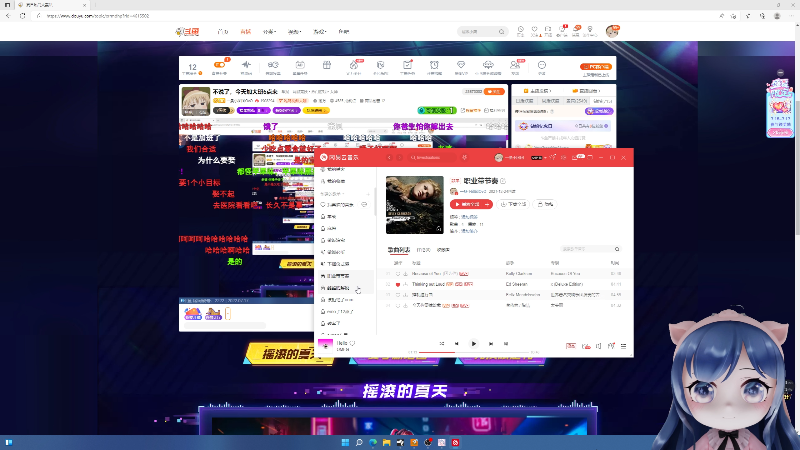The image size is (800, 450).
Task: Open the sound quality icon in player bar
Action: pyautogui.click(x=571, y=346)
